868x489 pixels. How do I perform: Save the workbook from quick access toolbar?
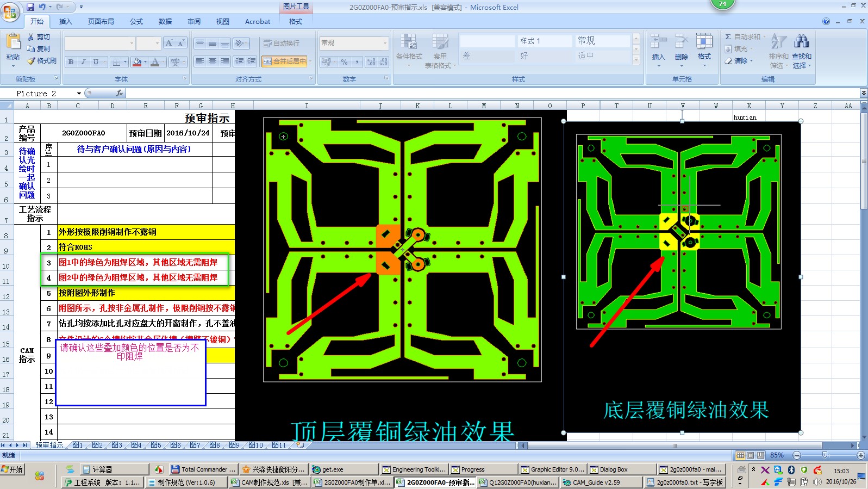30,7
